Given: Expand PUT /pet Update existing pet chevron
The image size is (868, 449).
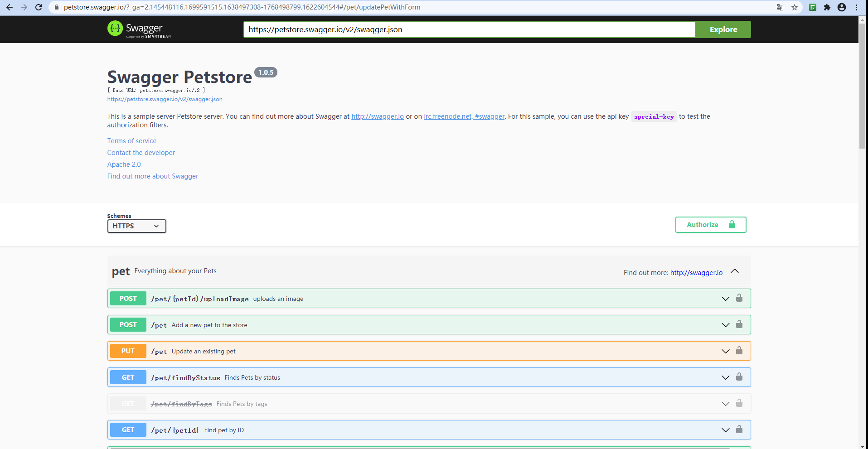Looking at the screenshot, I should coord(726,351).
